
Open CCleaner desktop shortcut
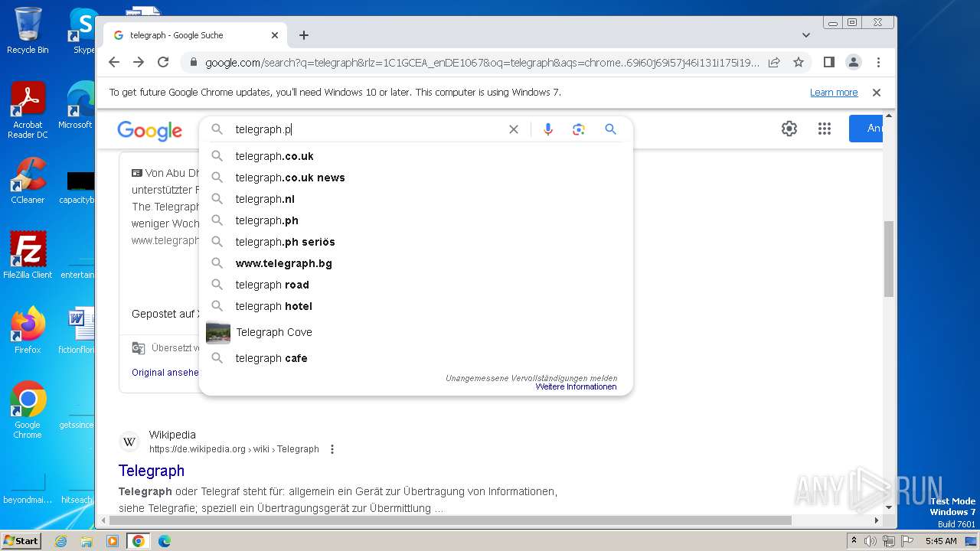coord(28,181)
